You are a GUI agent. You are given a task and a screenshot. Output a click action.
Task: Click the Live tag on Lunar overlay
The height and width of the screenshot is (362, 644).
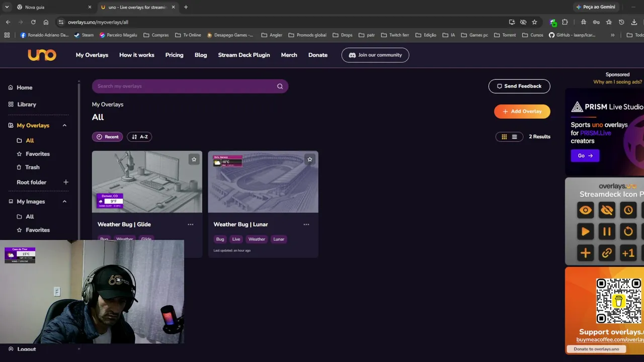tap(236, 239)
